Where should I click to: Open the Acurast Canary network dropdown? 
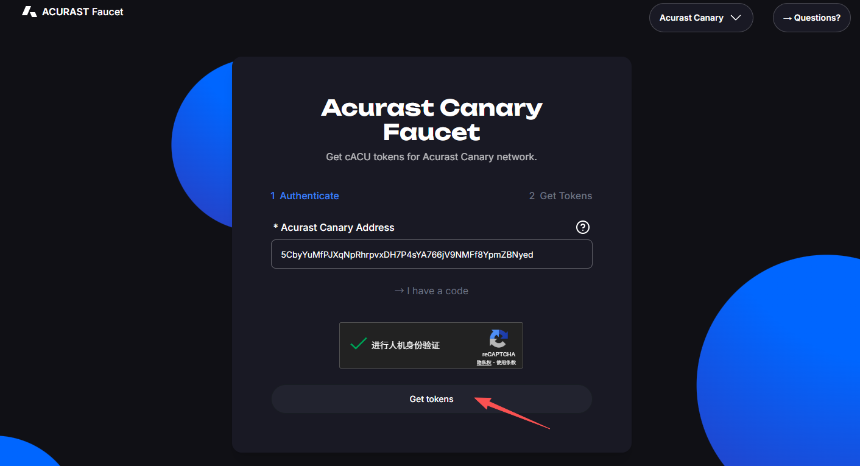pyautogui.click(x=701, y=18)
